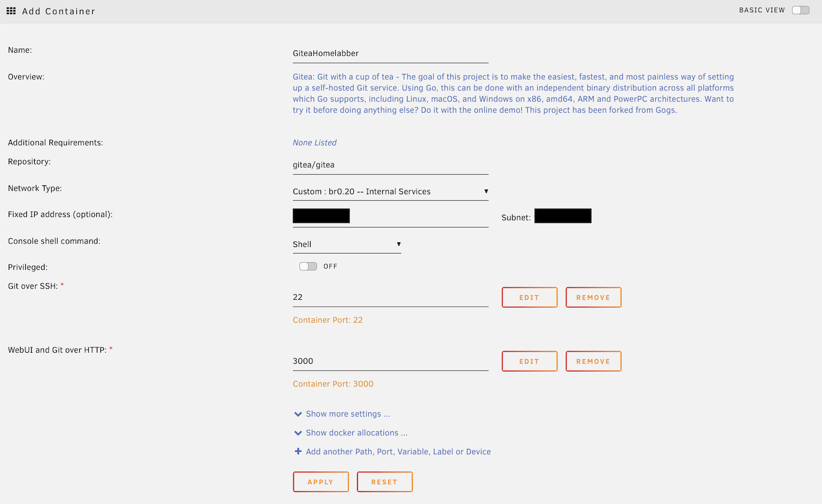822x504 pixels.
Task: Click the 'Container Port: 3000' text
Action: 333,384
